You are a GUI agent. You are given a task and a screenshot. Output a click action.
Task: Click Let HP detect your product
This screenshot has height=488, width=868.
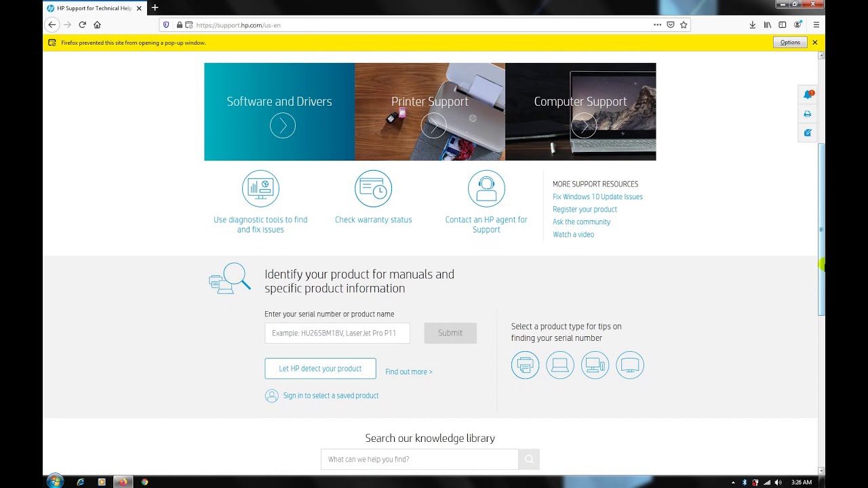320,369
